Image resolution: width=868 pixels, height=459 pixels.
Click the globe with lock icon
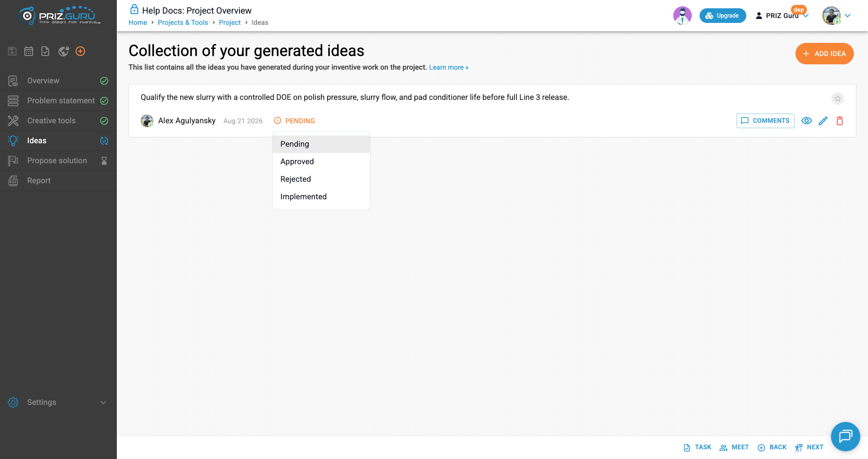tap(64, 51)
